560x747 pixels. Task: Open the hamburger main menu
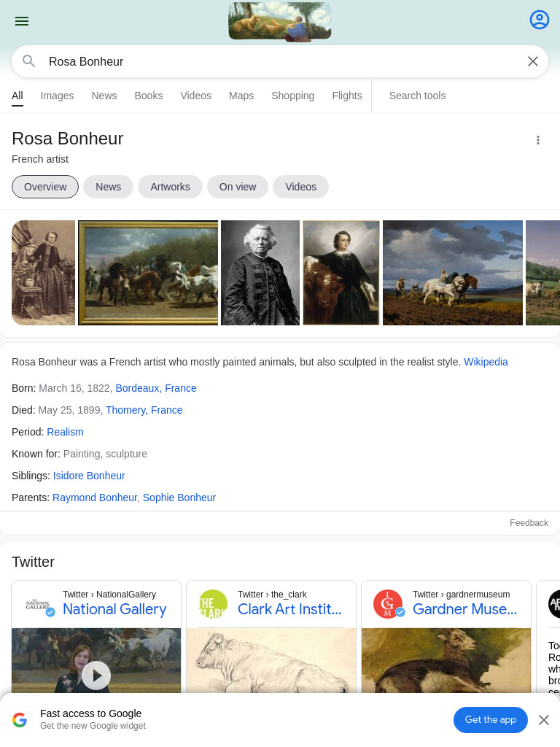[22, 21]
